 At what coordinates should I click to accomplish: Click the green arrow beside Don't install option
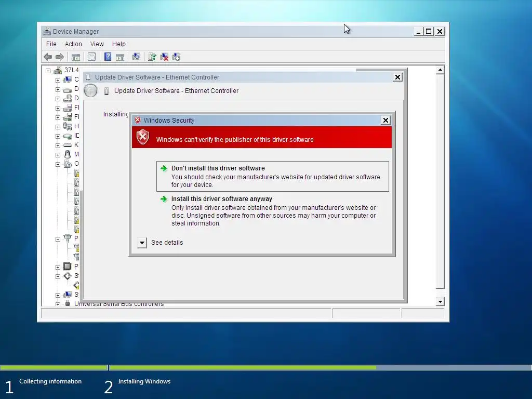click(164, 168)
